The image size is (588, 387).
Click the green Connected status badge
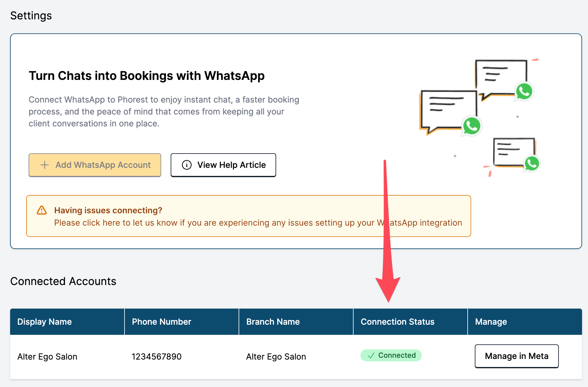click(391, 355)
